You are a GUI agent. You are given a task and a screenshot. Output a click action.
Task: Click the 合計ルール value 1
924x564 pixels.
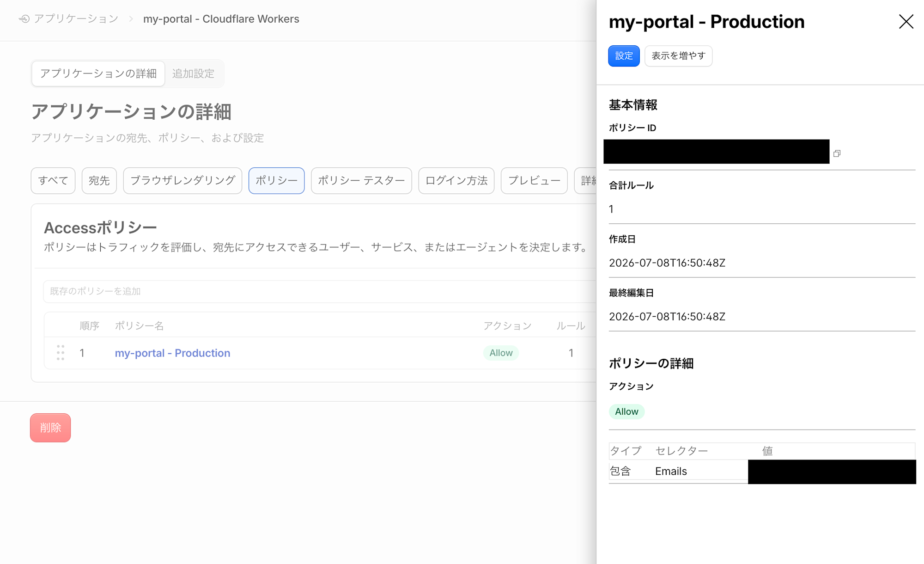(611, 209)
